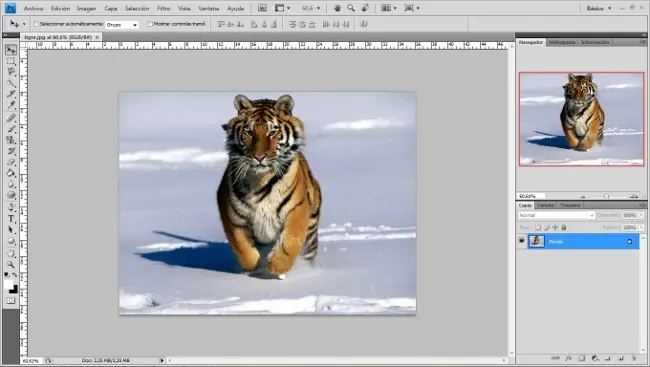Open the Filtro menu
Viewport: 650px width, 367px height.
[x=164, y=8]
